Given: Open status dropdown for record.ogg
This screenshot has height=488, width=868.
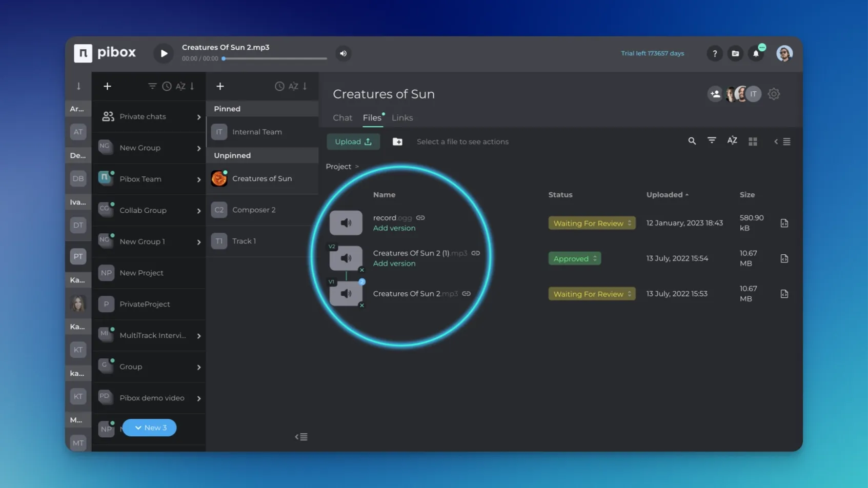Looking at the screenshot, I should 592,223.
